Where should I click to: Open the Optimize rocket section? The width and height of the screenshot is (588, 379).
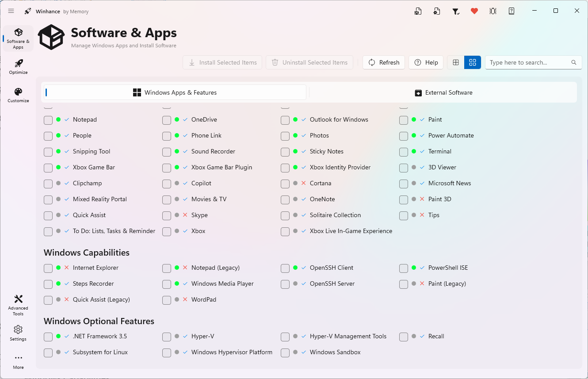18,67
